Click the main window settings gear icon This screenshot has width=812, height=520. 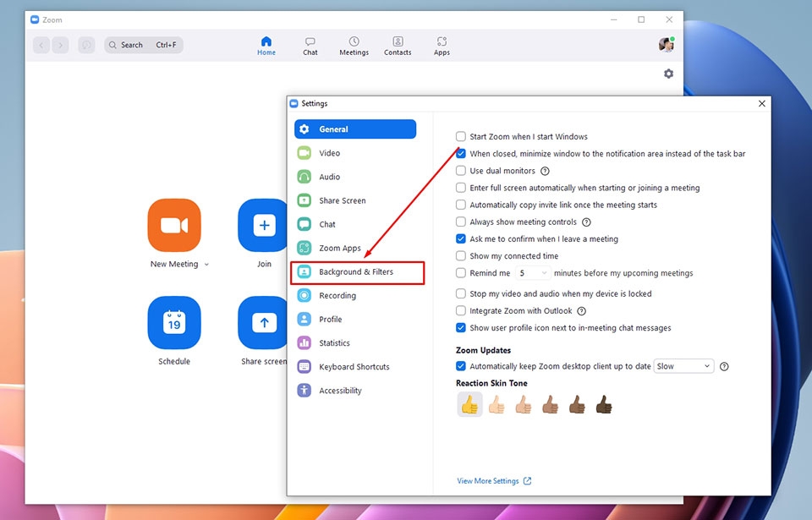668,74
